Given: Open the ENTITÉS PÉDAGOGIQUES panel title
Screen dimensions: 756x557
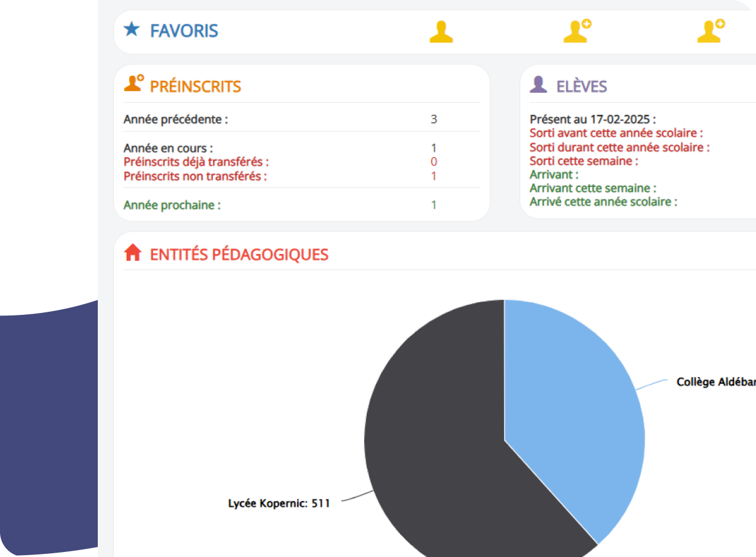Looking at the screenshot, I should coord(239,255).
